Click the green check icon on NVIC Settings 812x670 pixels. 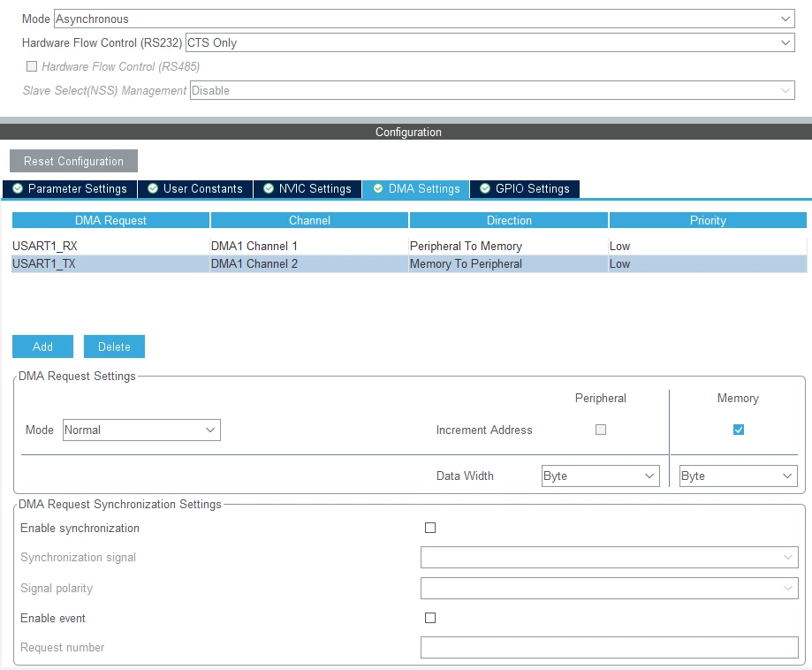269,188
